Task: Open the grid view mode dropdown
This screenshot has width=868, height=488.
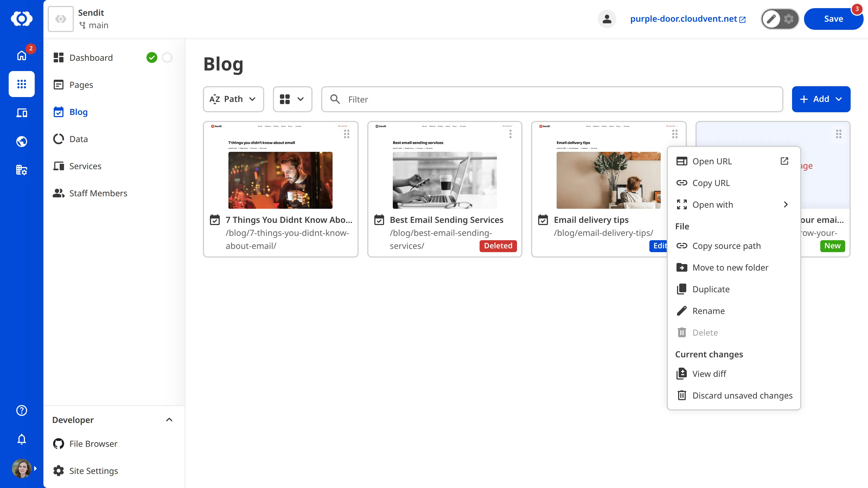Action: coord(292,99)
